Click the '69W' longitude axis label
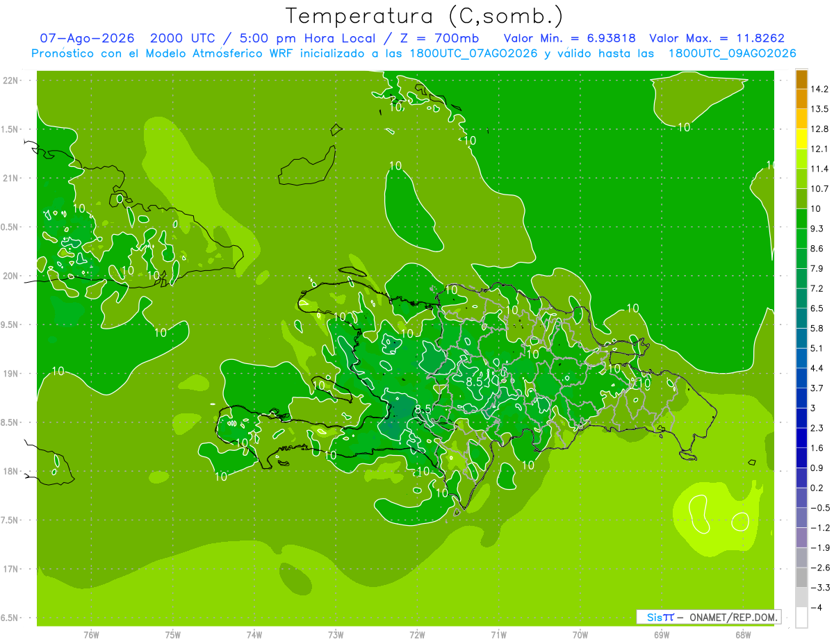The height and width of the screenshot is (644, 834). (662, 635)
